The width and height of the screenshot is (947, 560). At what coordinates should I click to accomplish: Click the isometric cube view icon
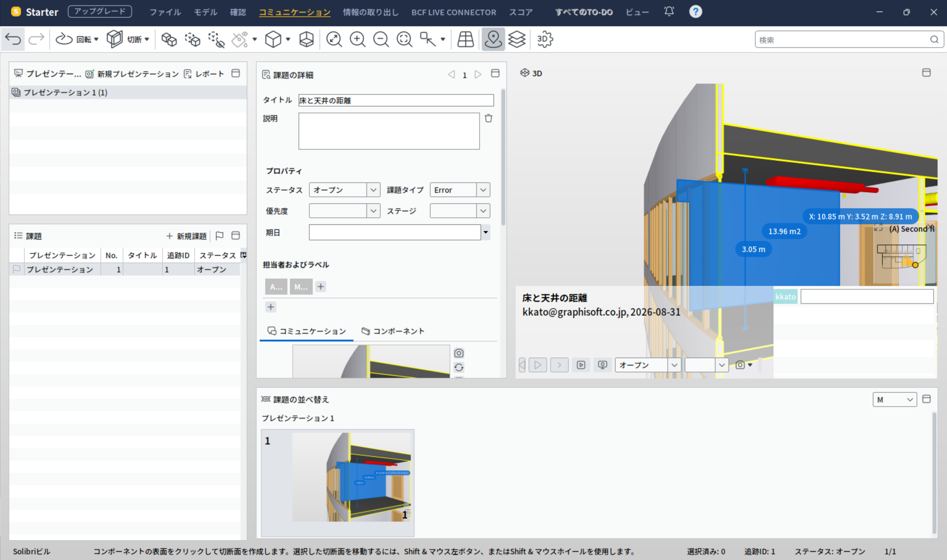coord(273,39)
